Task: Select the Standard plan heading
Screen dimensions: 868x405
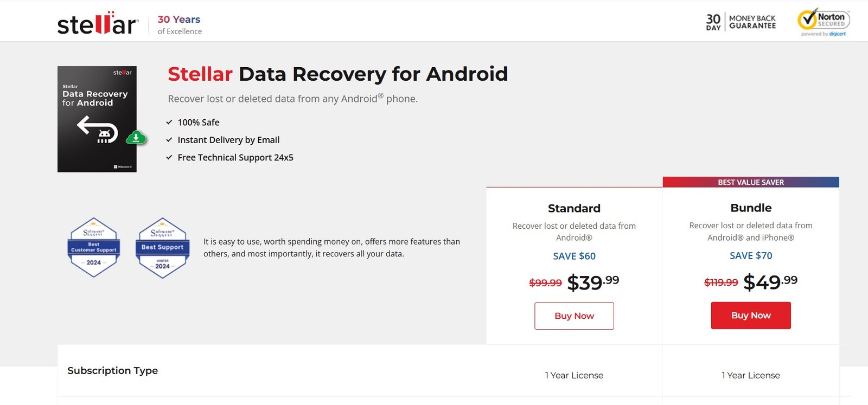Action: (x=574, y=208)
